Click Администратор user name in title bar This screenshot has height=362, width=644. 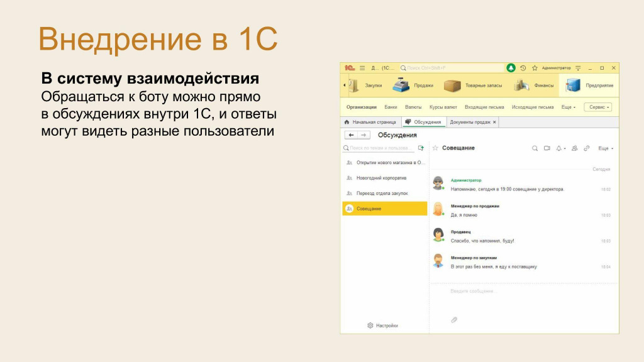556,68
